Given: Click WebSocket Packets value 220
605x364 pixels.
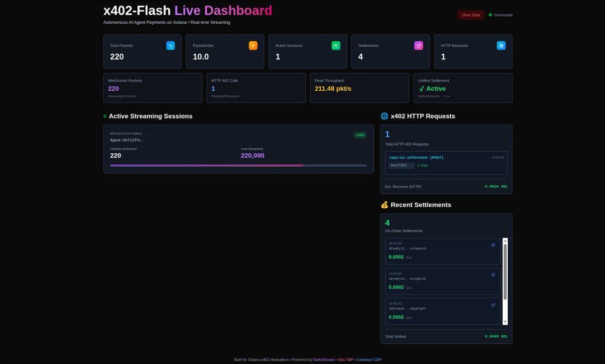Looking at the screenshot, I should [x=113, y=89].
